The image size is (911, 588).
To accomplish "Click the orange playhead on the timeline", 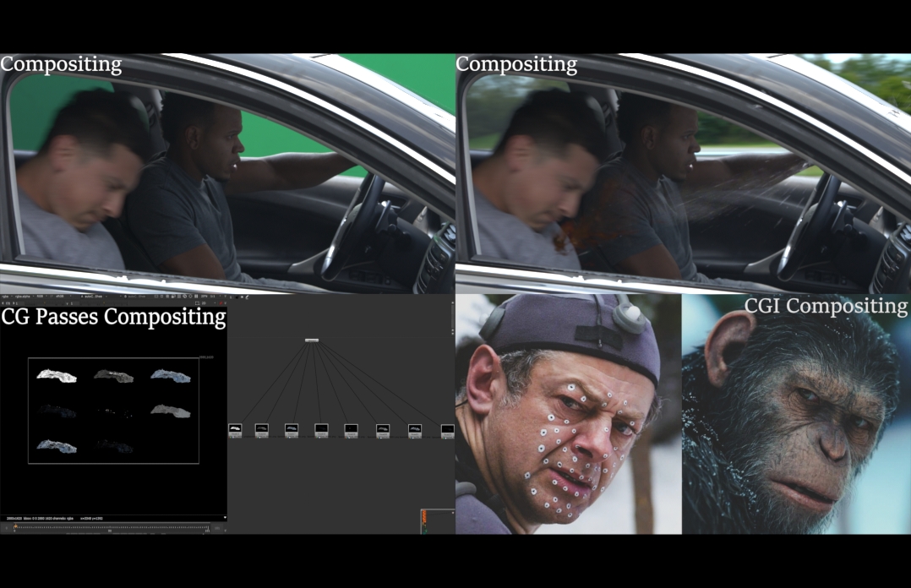I will 15,526.
